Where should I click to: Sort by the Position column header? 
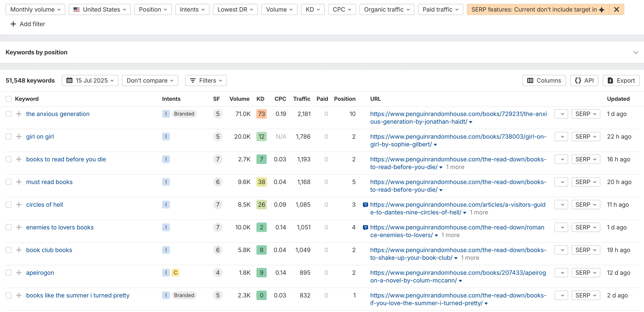[345, 99]
